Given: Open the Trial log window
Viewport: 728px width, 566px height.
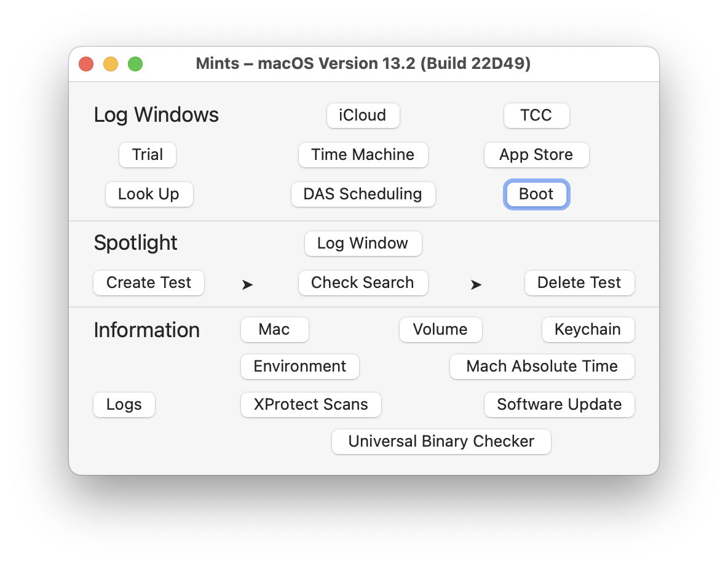Looking at the screenshot, I should pyautogui.click(x=148, y=155).
